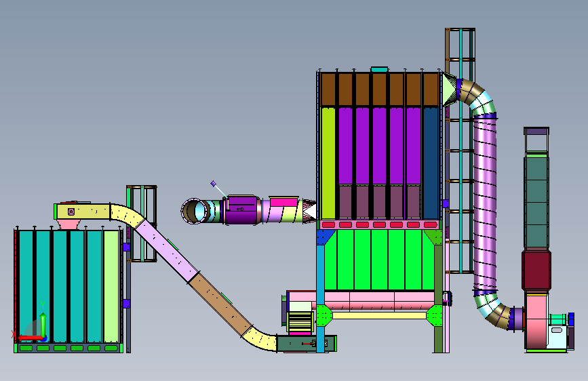Screen dimensions: 588x381
Task: Select the light green cone outlet on the collector
Action: pos(448,89)
